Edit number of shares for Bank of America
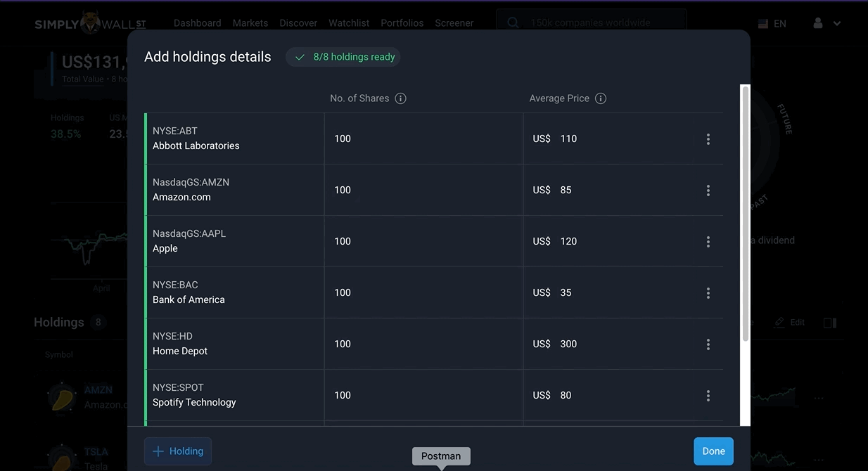This screenshot has width=868, height=471. point(423,292)
